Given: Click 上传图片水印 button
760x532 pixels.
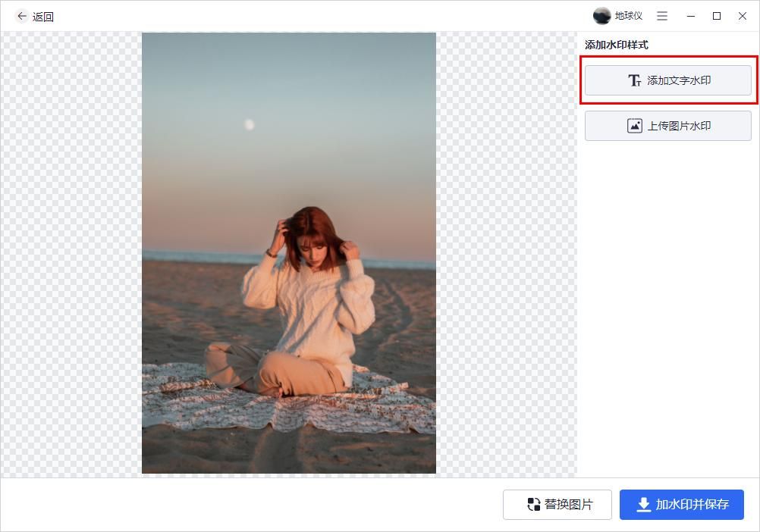Looking at the screenshot, I should point(668,126).
